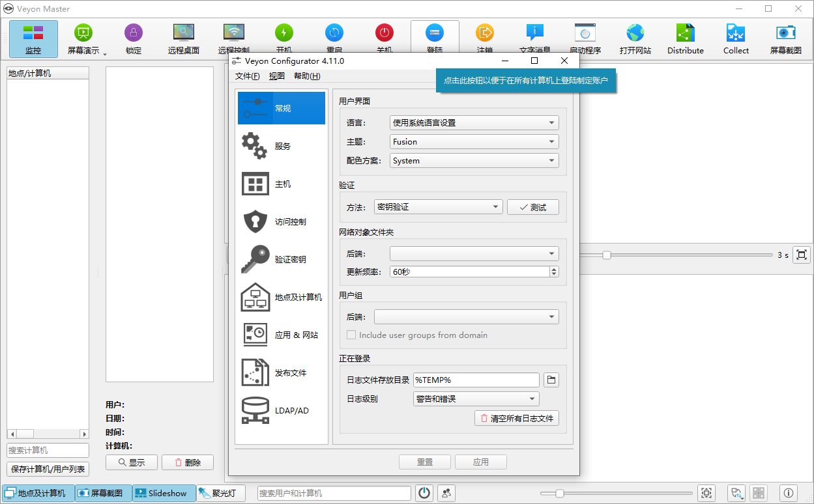814x504 pixels.
Task: Click the red 删除 delete button
Action: [x=188, y=462]
